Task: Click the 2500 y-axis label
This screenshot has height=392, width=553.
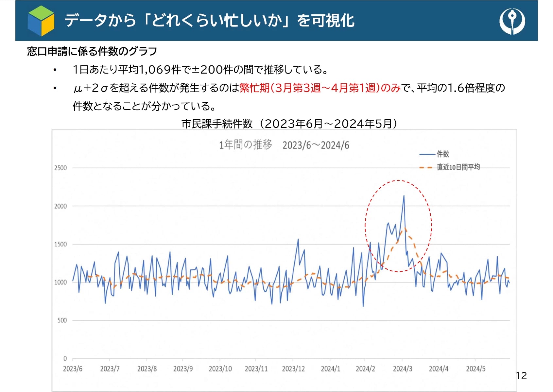Action: coord(60,168)
